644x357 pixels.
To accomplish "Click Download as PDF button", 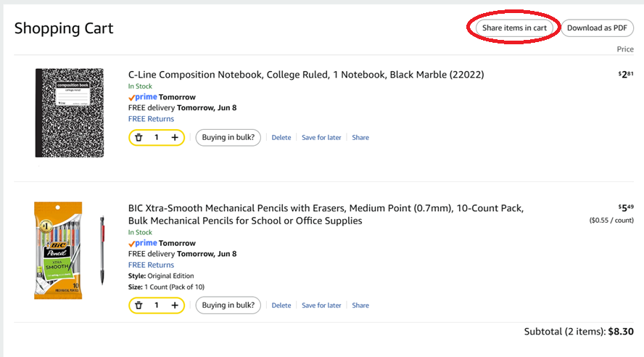I will click(x=597, y=28).
